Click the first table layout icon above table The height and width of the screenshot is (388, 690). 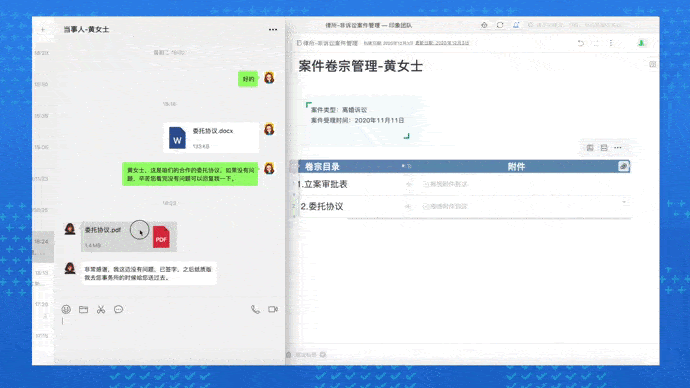point(590,148)
